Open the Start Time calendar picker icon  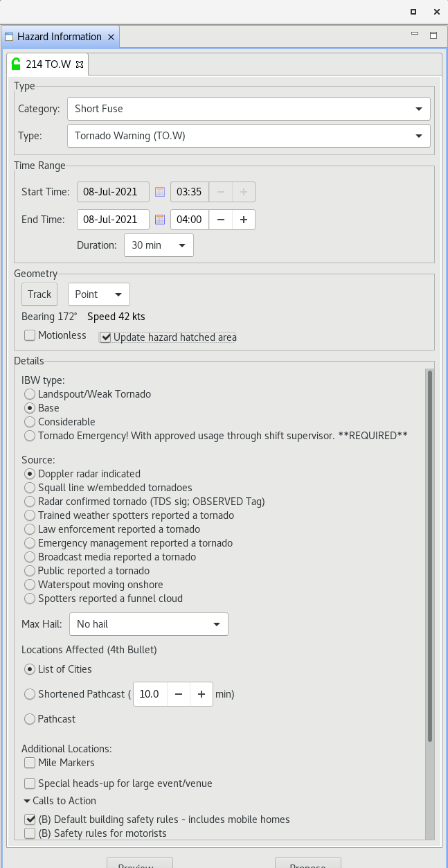[160, 192]
